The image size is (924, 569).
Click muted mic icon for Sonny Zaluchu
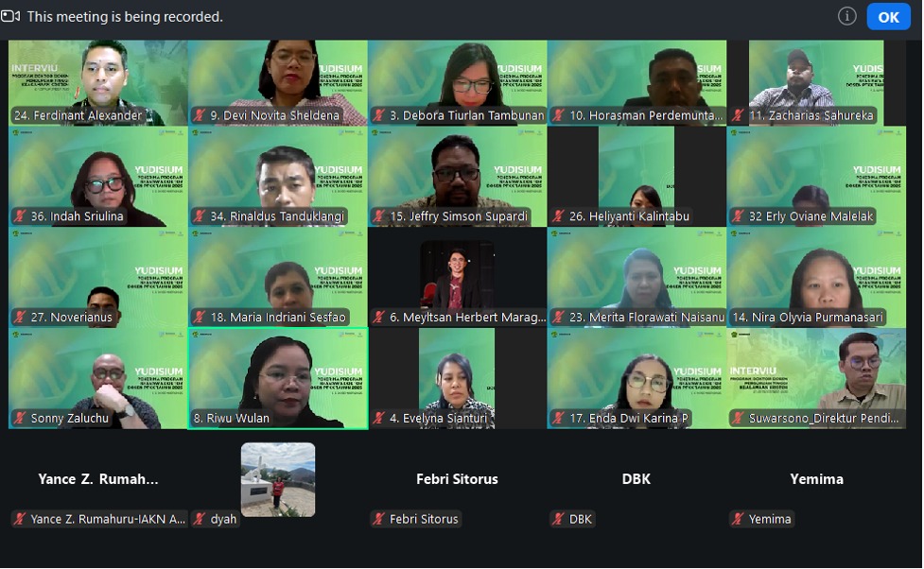(x=21, y=418)
